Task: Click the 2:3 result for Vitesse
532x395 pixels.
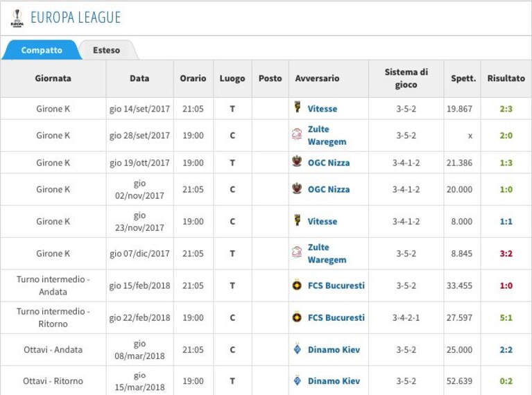Action: tap(506, 109)
